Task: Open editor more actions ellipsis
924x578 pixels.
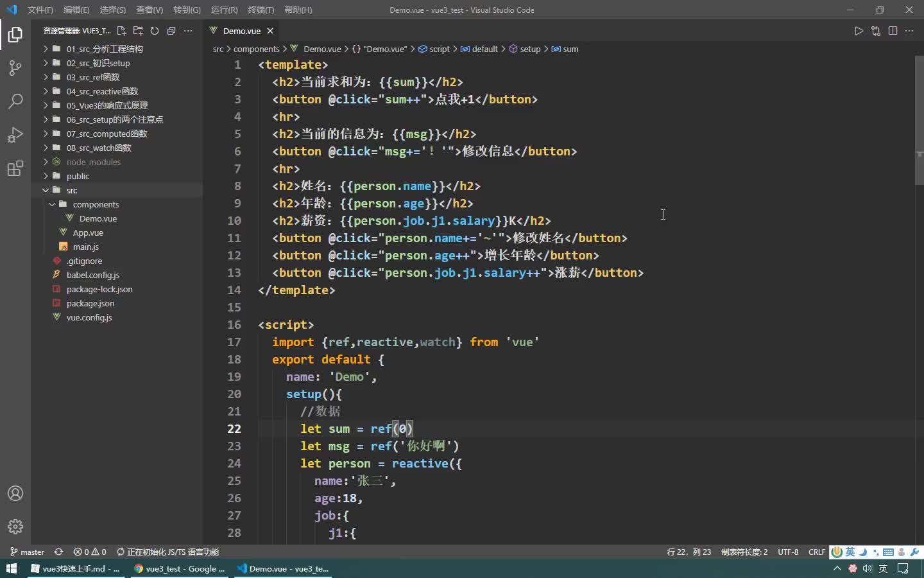Action: [909, 31]
